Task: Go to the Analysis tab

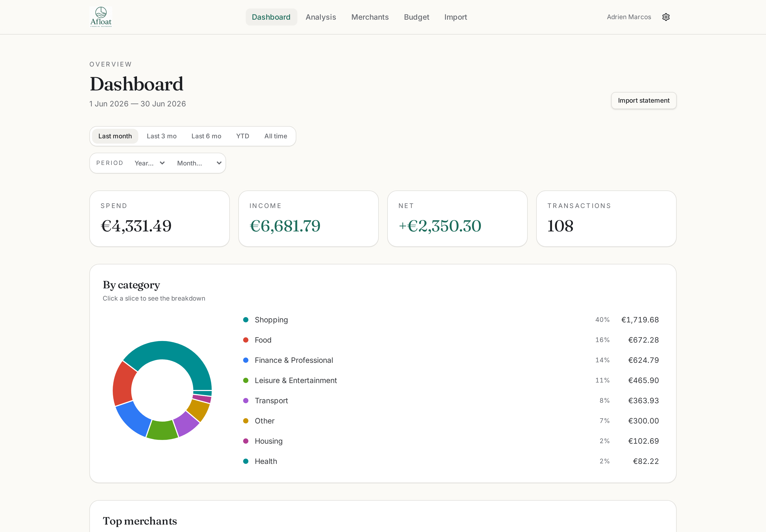Action: (321, 17)
